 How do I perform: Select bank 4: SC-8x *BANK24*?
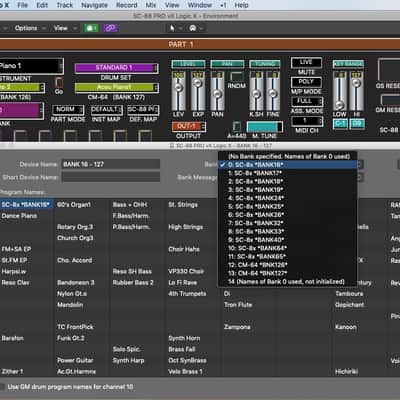pyautogui.click(x=288, y=198)
